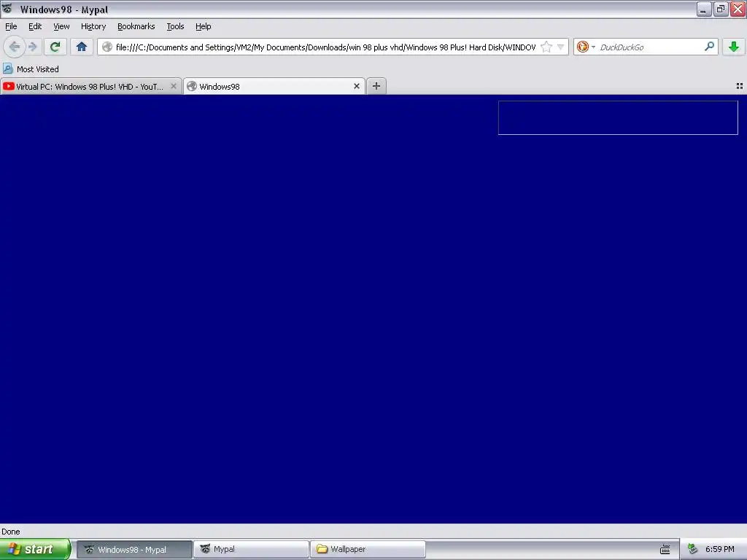Open the Windows Start menu
The height and width of the screenshot is (560, 747).
(x=35, y=549)
